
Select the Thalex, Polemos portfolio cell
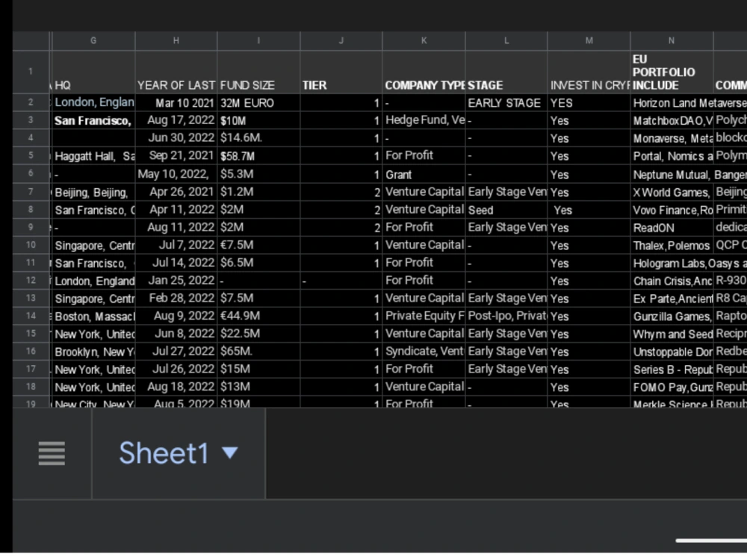click(x=672, y=245)
